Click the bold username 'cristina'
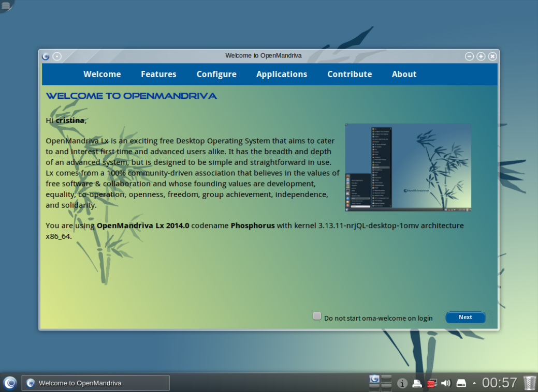 (70, 120)
